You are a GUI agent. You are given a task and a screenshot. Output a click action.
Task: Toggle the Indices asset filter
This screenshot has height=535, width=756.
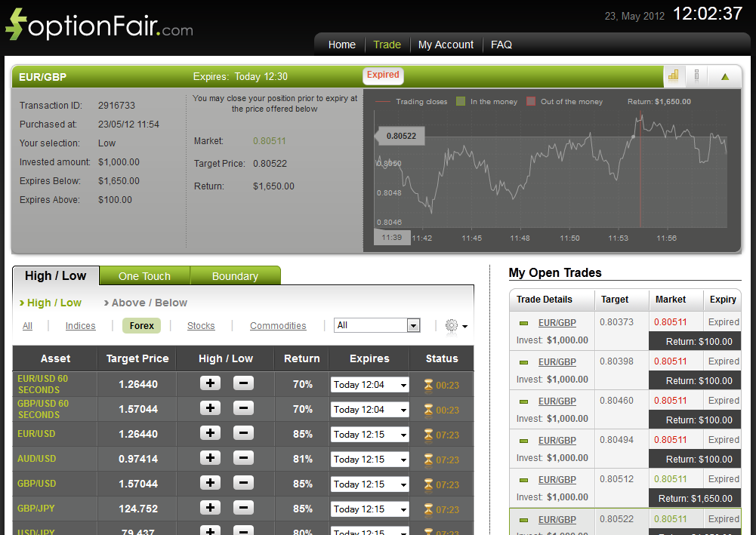80,325
